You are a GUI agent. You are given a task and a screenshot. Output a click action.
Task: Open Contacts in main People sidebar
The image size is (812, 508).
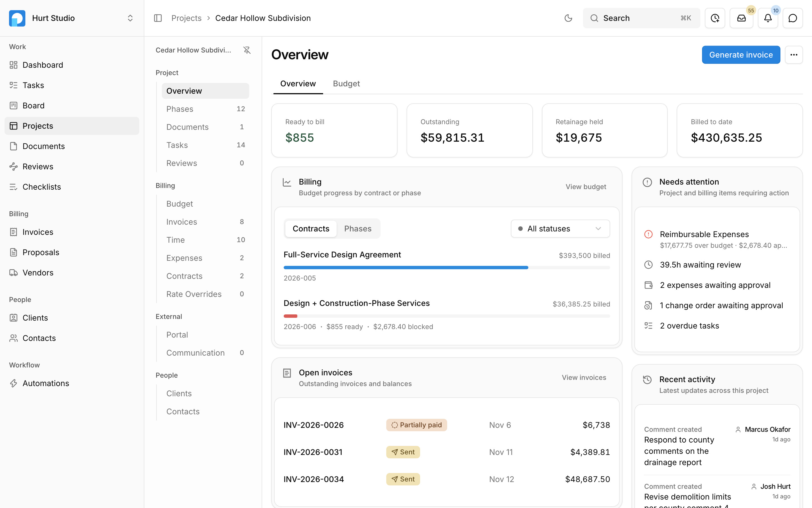(x=72, y=338)
